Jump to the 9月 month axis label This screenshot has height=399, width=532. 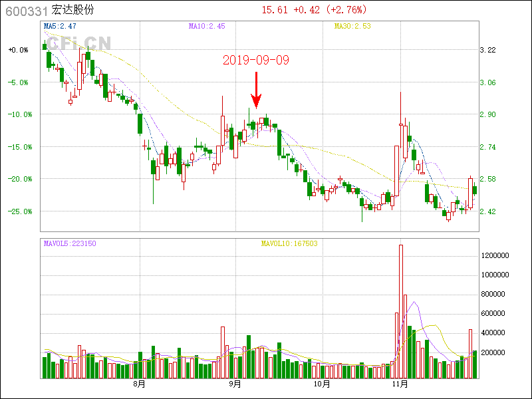(235, 384)
